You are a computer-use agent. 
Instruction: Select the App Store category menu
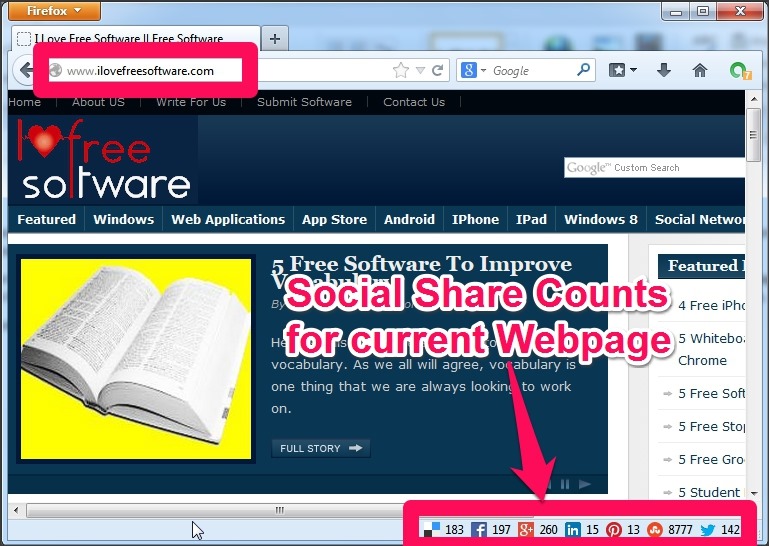pos(334,219)
